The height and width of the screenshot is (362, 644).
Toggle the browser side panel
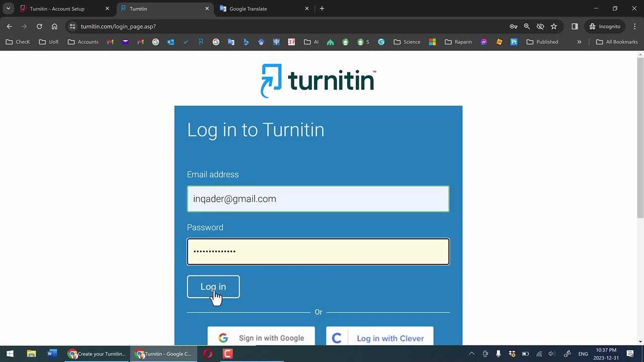(575, 26)
